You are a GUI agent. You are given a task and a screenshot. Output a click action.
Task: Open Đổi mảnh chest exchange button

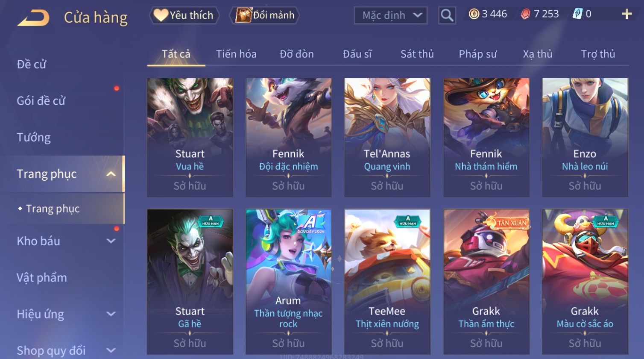tap(264, 15)
